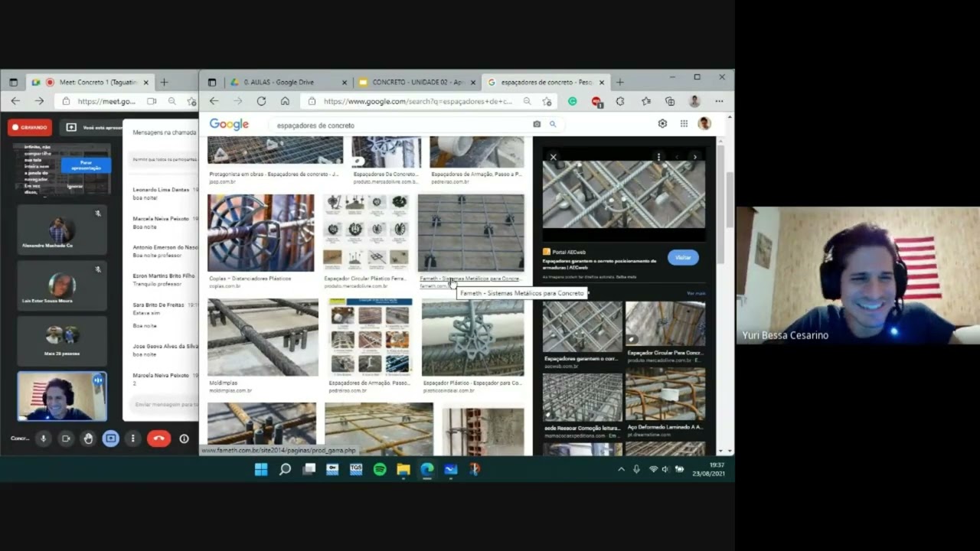Open the Moldimplas image result thumbnail

[x=263, y=337]
